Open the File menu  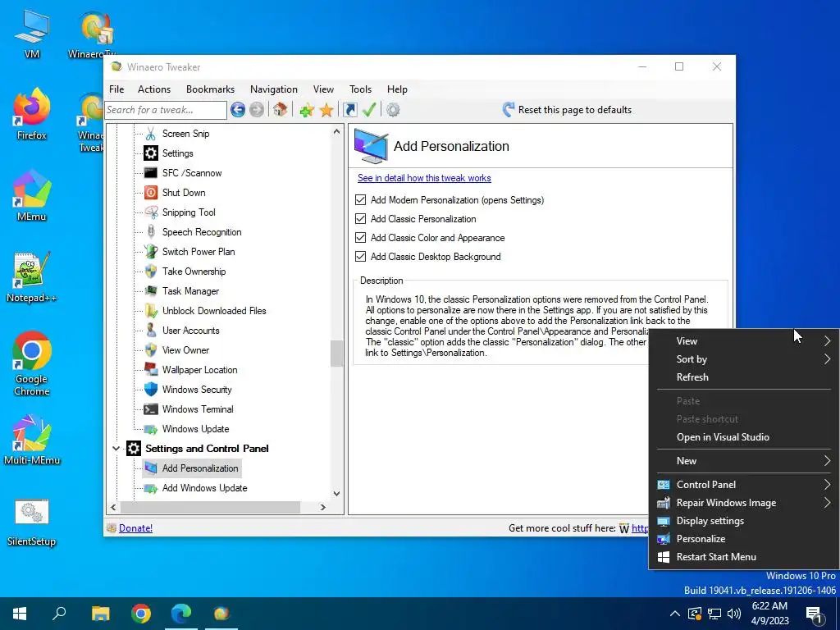tap(116, 89)
